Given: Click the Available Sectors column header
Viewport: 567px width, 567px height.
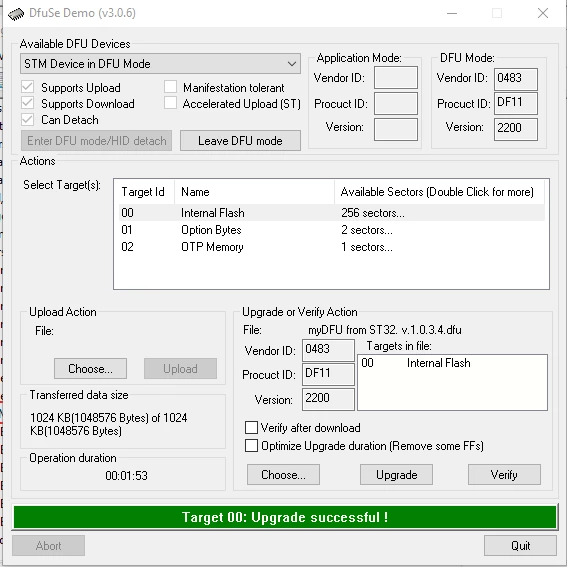Looking at the screenshot, I should tap(439, 192).
